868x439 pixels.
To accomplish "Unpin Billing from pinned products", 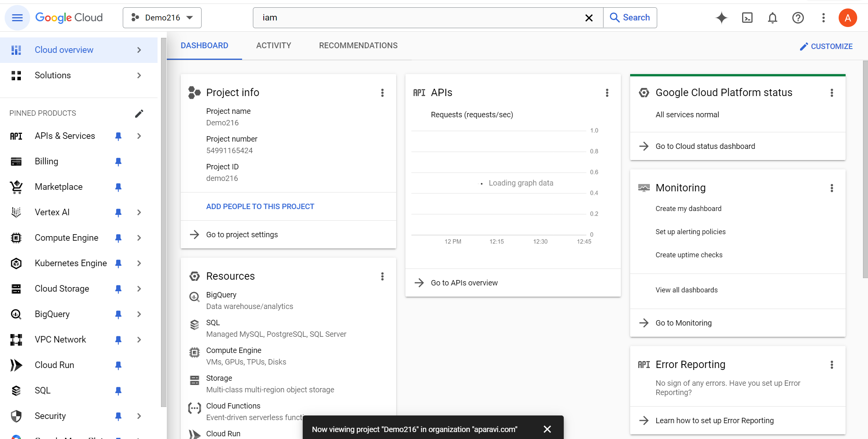I will (118, 162).
